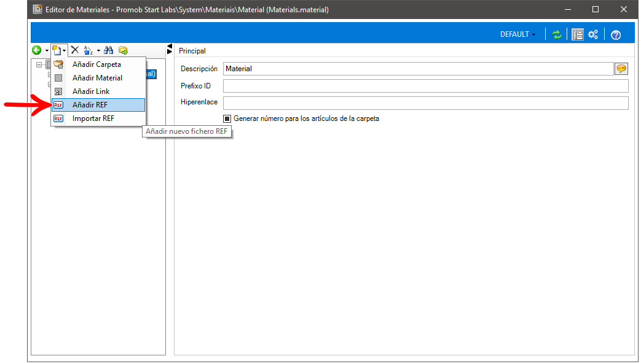Toggle the new item dropdown arrow
This screenshot has width=641, height=364.
[65, 51]
